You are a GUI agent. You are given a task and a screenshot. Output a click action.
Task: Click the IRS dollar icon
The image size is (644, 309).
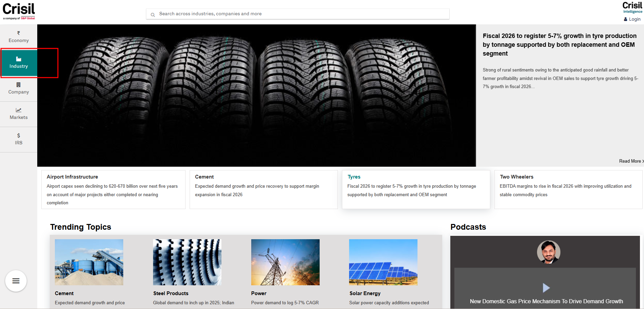pos(19,136)
